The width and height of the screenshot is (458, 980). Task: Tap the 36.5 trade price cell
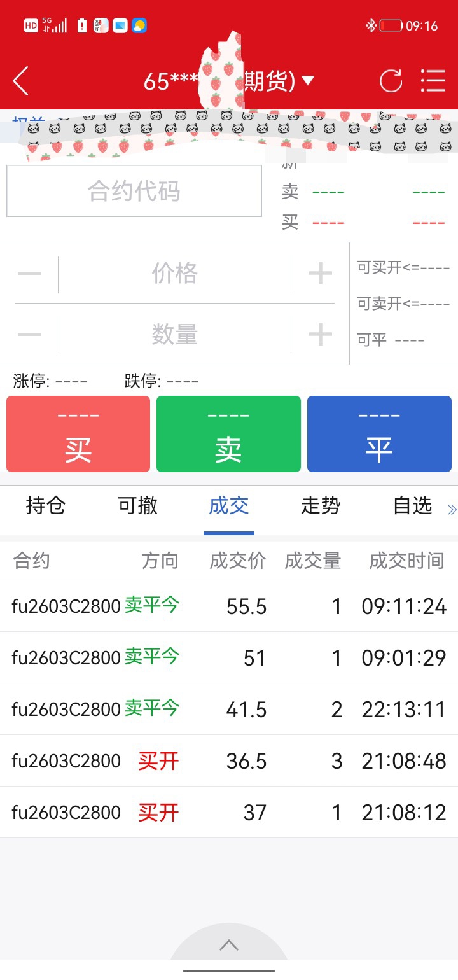click(246, 761)
